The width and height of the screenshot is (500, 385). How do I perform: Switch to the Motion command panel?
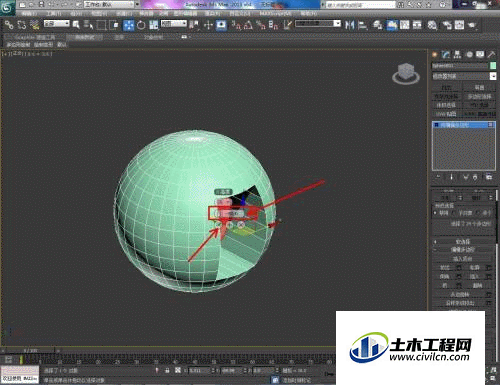pyautogui.click(x=469, y=54)
